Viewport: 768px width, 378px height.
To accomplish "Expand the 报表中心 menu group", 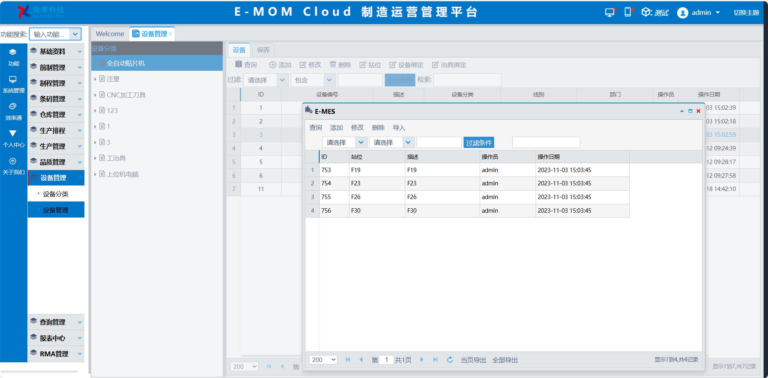I will coord(56,338).
